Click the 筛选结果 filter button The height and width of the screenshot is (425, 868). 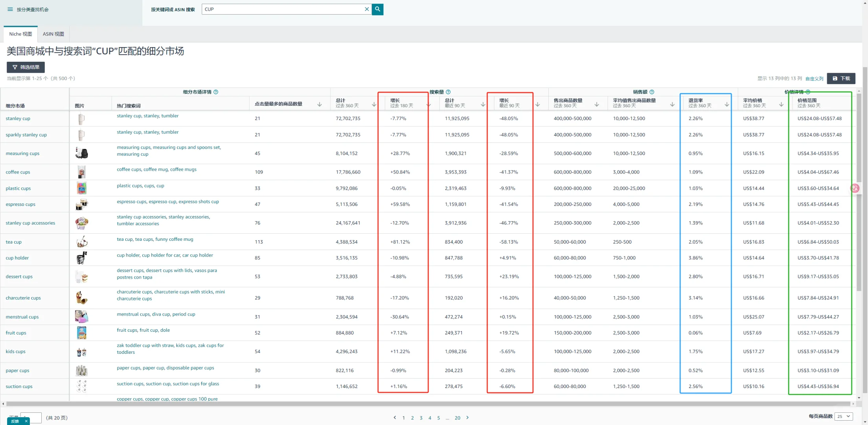pyautogui.click(x=26, y=67)
